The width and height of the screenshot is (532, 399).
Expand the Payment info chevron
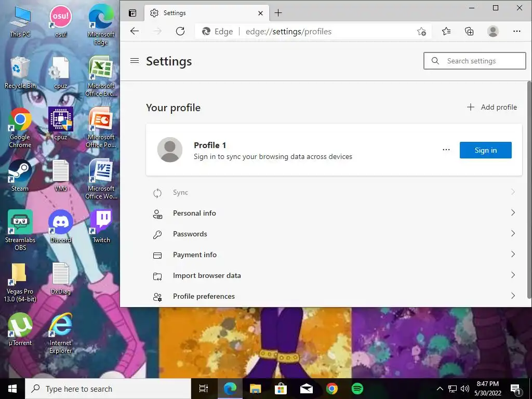(x=513, y=254)
